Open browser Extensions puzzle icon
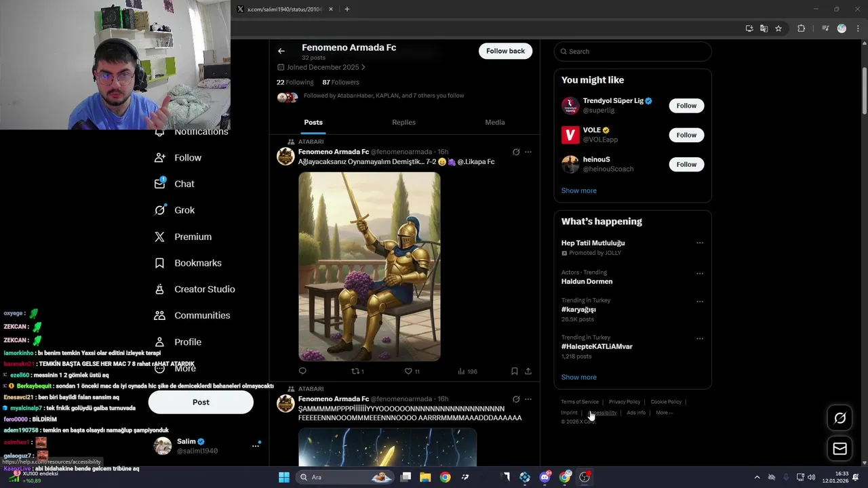868x488 pixels. pyautogui.click(x=801, y=28)
